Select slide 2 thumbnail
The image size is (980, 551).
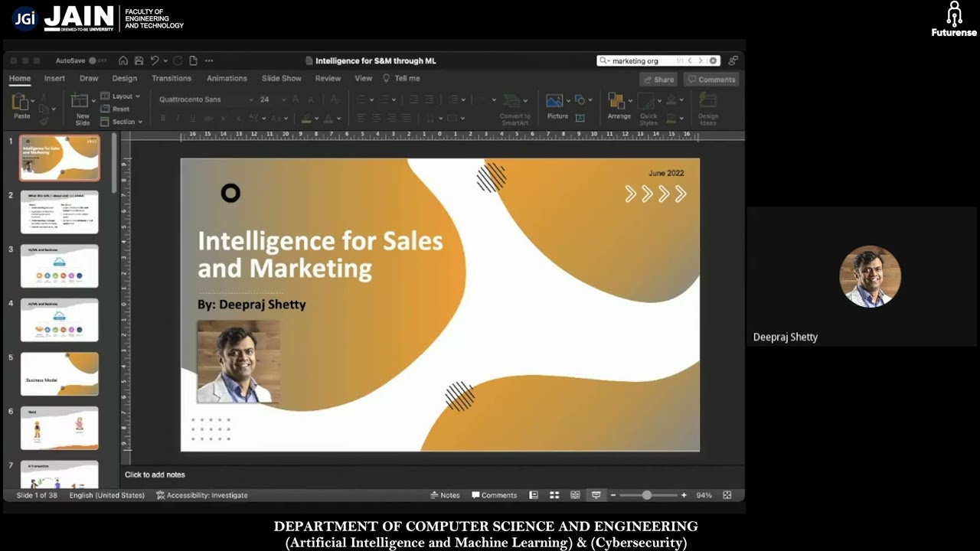[x=60, y=212]
